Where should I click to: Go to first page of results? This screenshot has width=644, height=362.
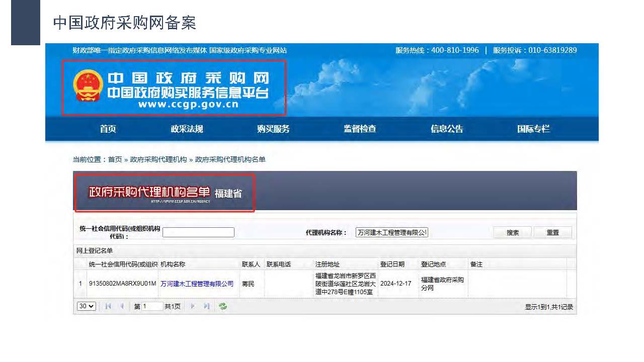pyautogui.click(x=108, y=306)
